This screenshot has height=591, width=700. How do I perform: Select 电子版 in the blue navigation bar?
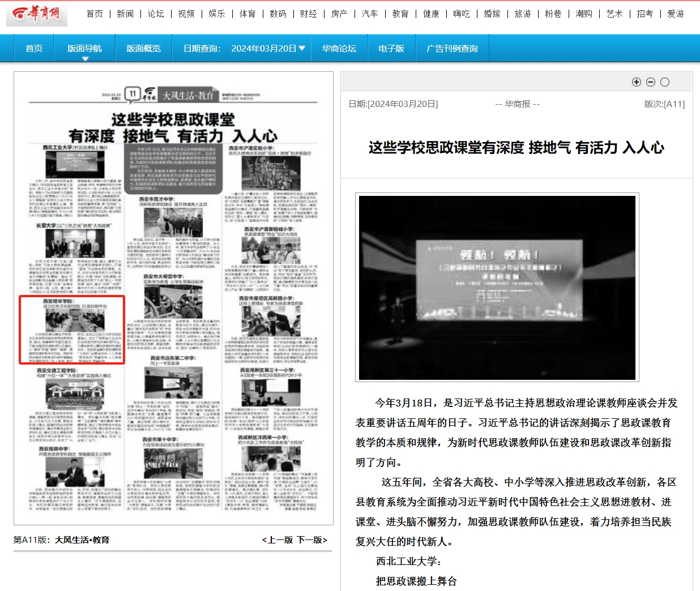pyautogui.click(x=391, y=49)
